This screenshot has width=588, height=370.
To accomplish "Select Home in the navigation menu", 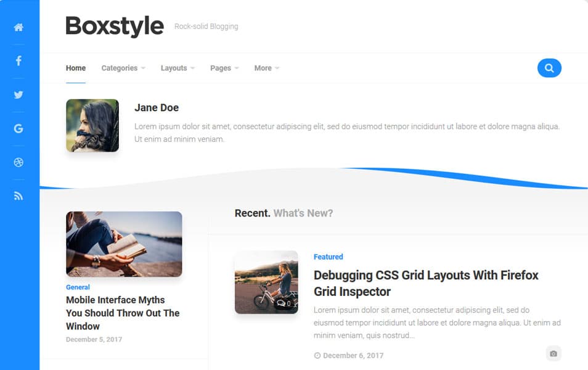I will tap(75, 68).
